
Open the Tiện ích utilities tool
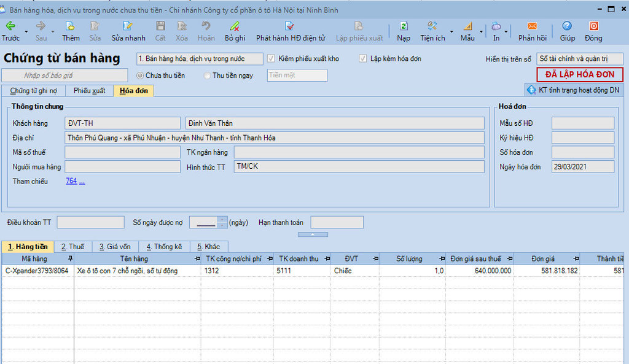click(432, 31)
